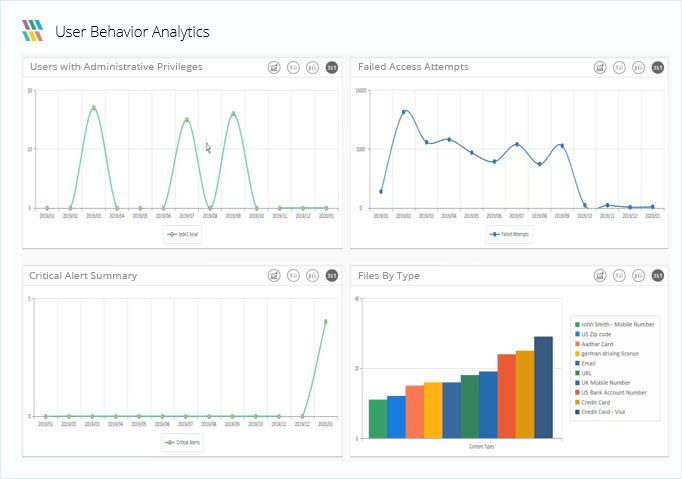
Task: Select 365-day range on Critical Alert Summary
Action: [331, 275]
